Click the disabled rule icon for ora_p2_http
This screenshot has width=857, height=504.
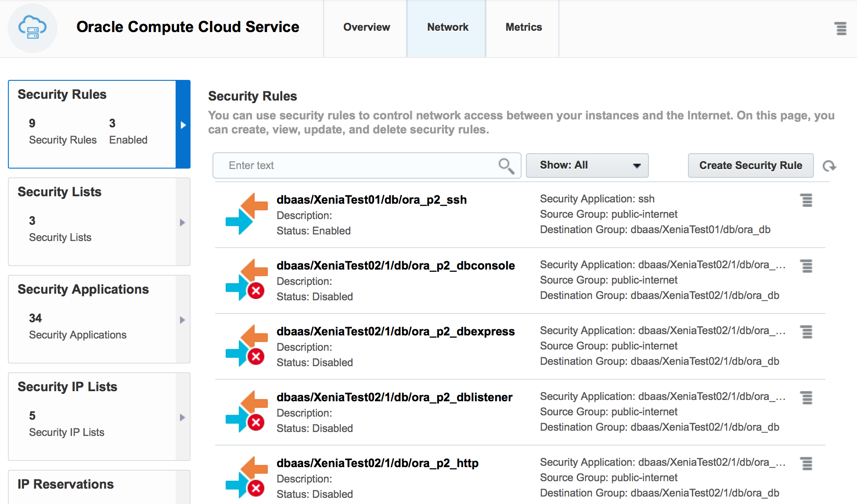click(x=247, y=477)
